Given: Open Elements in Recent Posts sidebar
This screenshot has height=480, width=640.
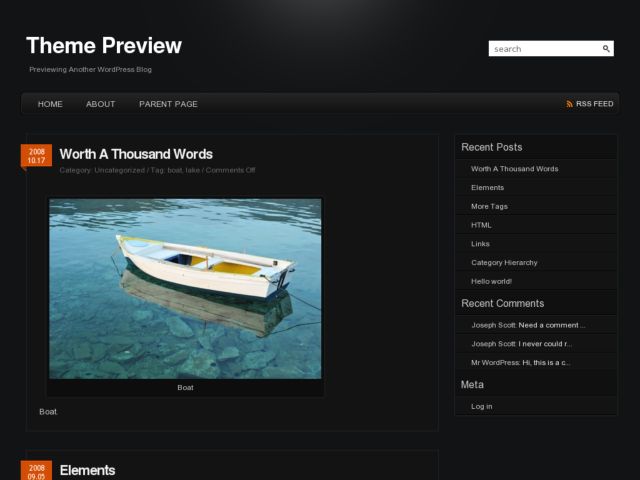Looking at the screenshot, I should point(487,187).
